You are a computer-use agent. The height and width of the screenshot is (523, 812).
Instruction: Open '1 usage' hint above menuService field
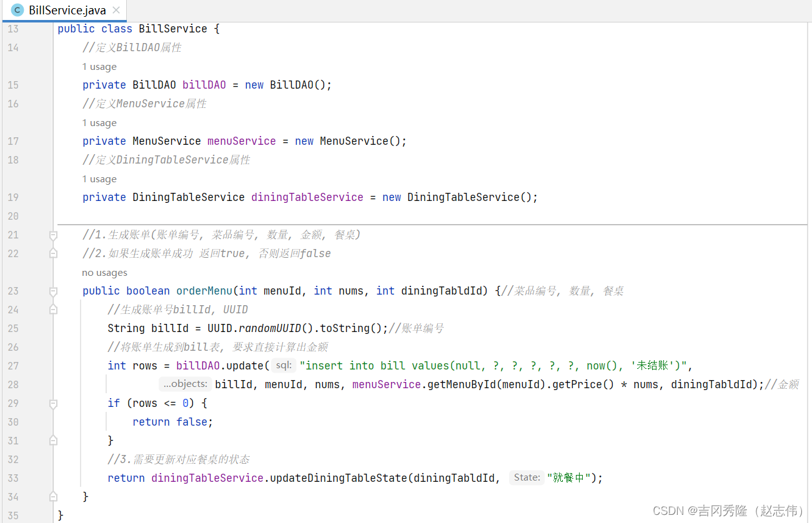(99, 123)
